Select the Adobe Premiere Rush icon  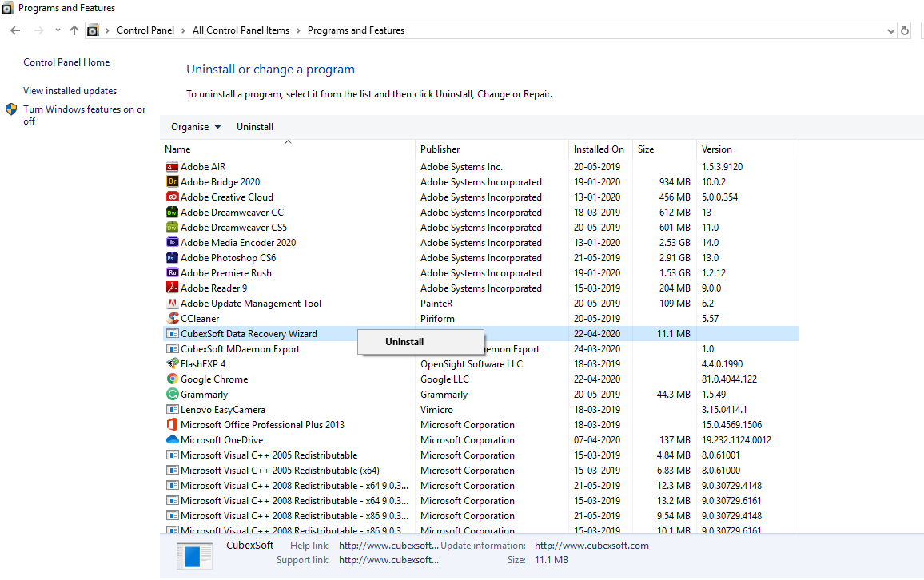pyautogui.click(x=172, y=273)
